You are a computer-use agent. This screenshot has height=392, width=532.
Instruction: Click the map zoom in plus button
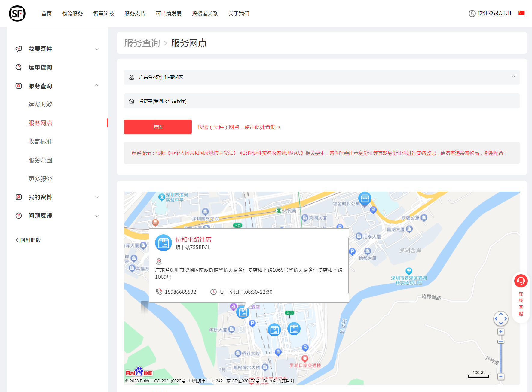coord(501,332)
